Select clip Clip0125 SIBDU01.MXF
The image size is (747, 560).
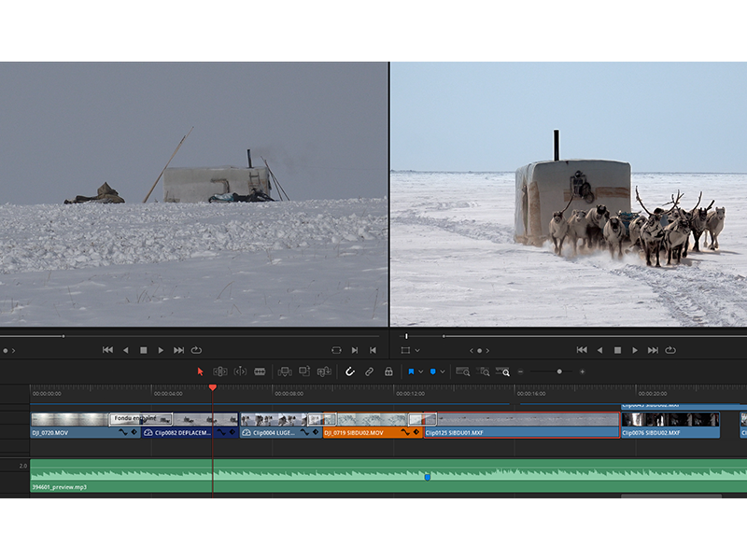tap(522, 426)
